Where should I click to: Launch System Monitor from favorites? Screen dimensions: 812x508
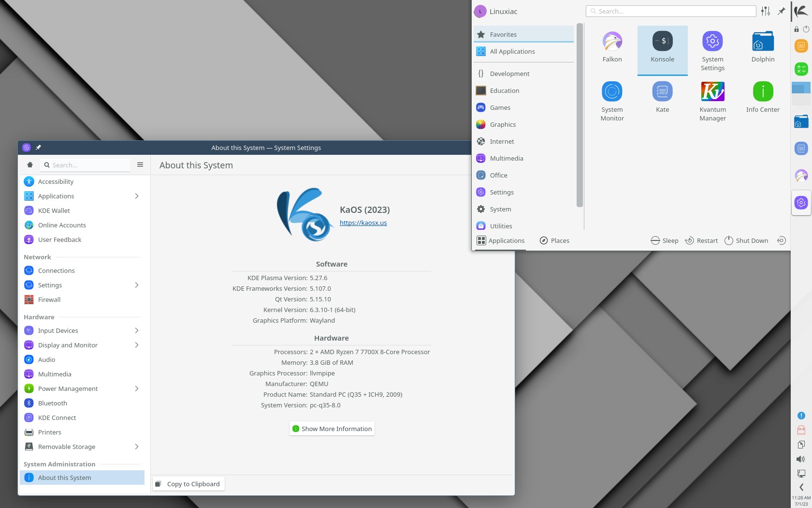pyautogui.click(x=612, y=101)
